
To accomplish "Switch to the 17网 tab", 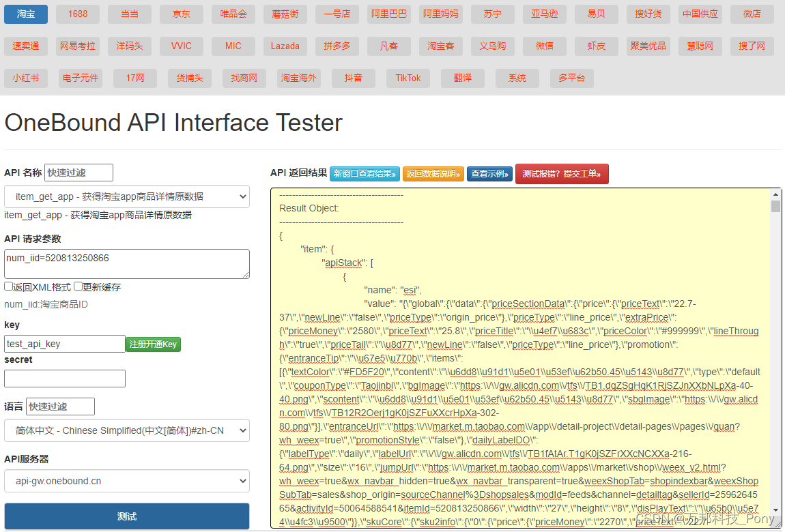I will (135, 78).
